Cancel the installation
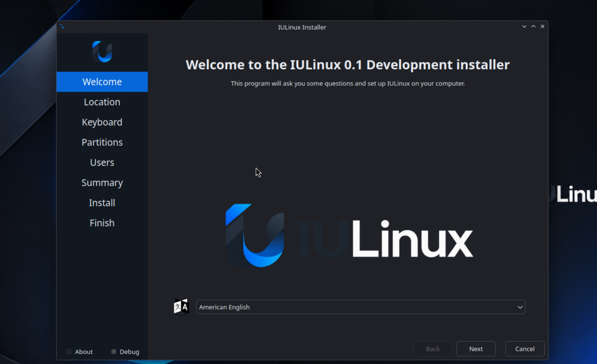Screen dimensions: 597x364 524,349
